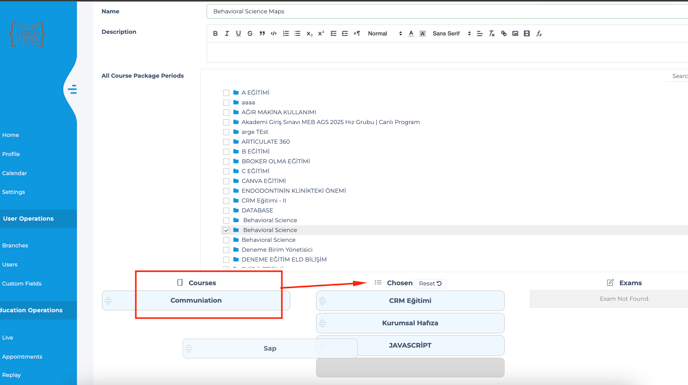Screen dimensions: 688x385
Task: Select the CRM Eğitimi chosen card
Action: point(410,301)
